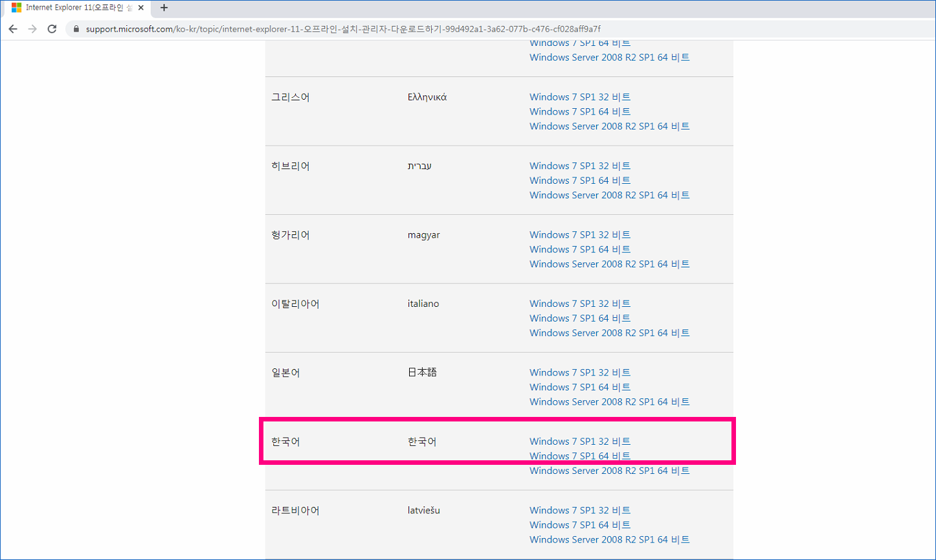Open Hebrew Windows 7 SP1 32 비트 link

pyautogui.click(x=580, y=166)
